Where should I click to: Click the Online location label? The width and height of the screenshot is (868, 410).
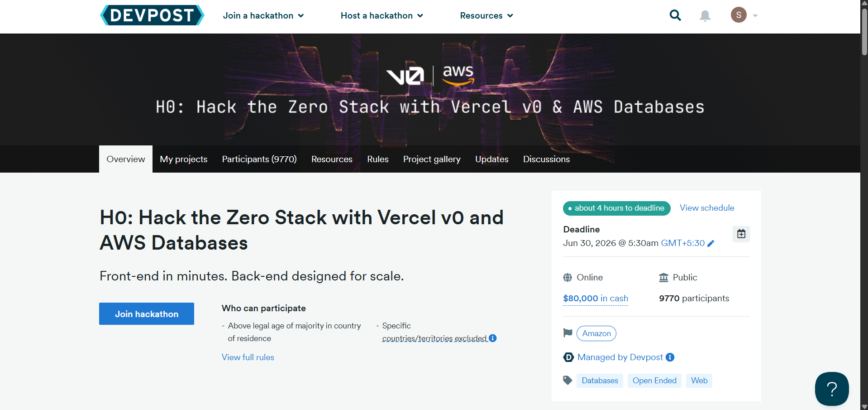pyautogui.click(x=590, y=277)
